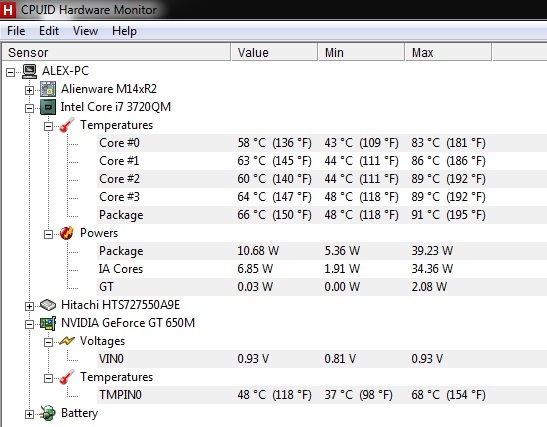547x427 pixels.
Task: Expand the Alienware M14xR2 node
Action: (29, 91)
